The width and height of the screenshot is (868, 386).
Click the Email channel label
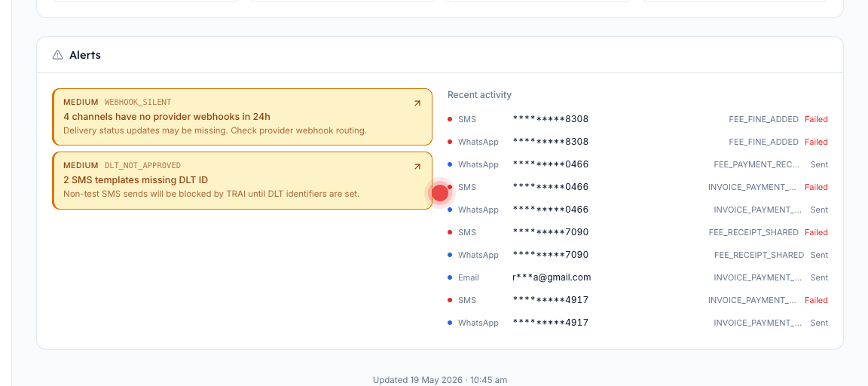(x=469, y=277)
